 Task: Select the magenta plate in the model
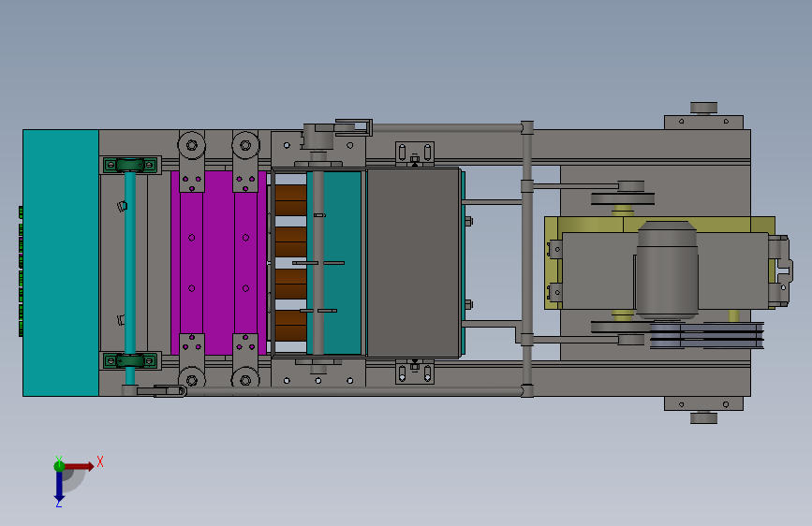[218, 263]
